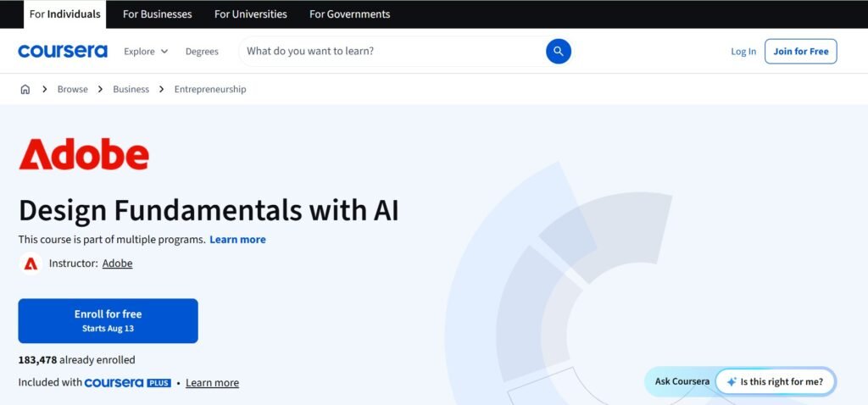This screenshot has width=868, height=405.
Task: Open the Entrepreneurship breadcrumb
Action: 210,89
